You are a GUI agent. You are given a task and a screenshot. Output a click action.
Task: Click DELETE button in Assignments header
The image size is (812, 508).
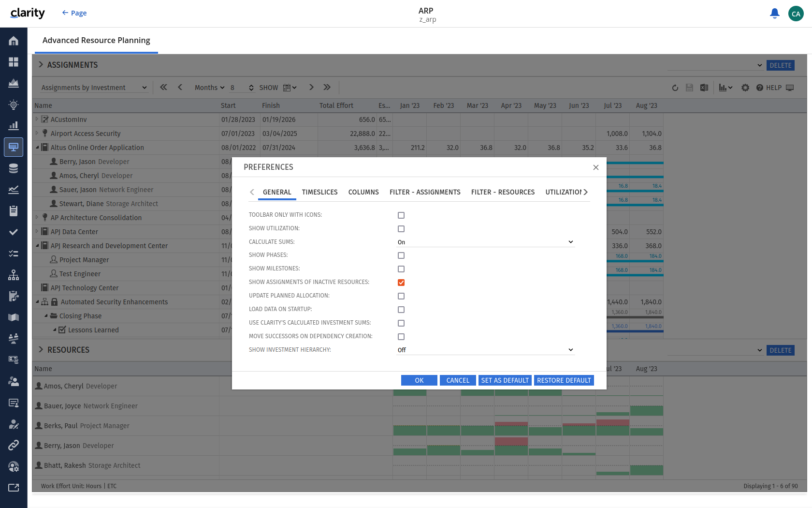(781, 65)
